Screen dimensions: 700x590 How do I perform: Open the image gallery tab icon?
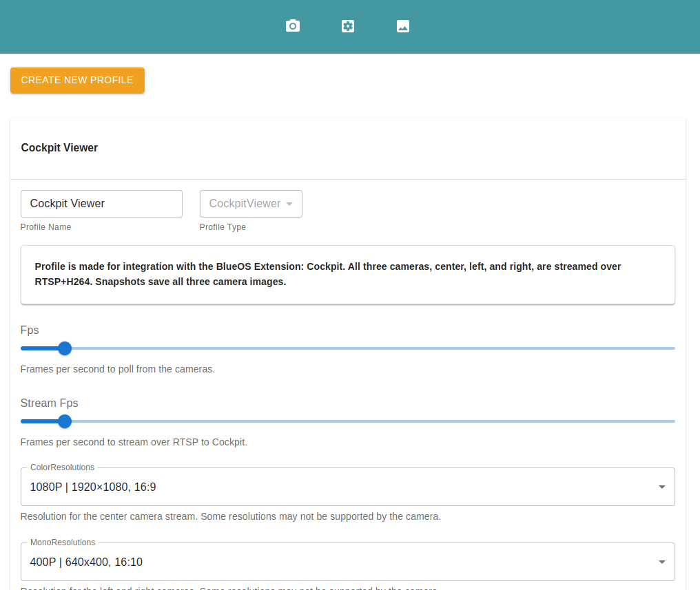pyautogui.click(x=402, y=26)
